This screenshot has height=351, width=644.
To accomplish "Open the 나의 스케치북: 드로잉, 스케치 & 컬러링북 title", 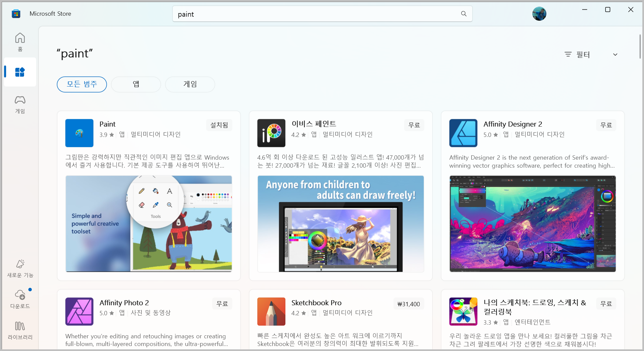I will coord(535,307).
